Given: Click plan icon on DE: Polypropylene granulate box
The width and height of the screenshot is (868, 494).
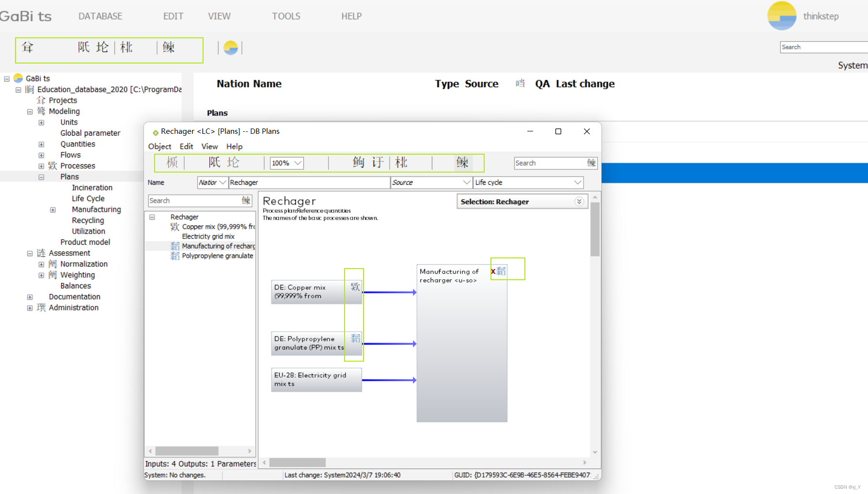Looking at the screenshot, I should [355, 338].
